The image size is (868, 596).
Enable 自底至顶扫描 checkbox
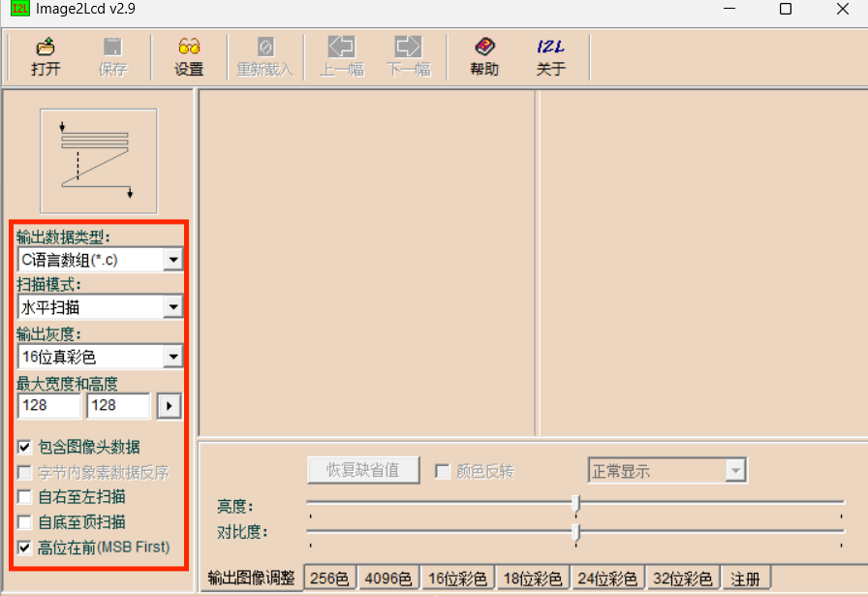click(24, 522)
